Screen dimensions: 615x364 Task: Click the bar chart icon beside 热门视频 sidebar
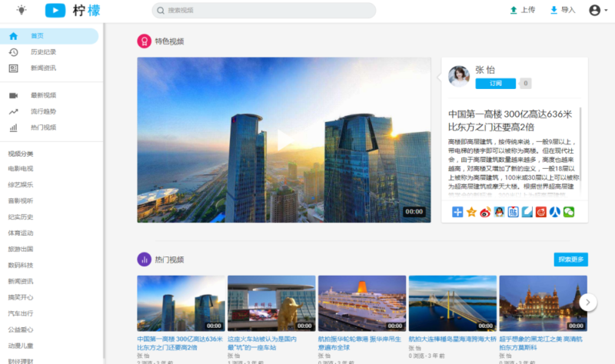(13, 127)
